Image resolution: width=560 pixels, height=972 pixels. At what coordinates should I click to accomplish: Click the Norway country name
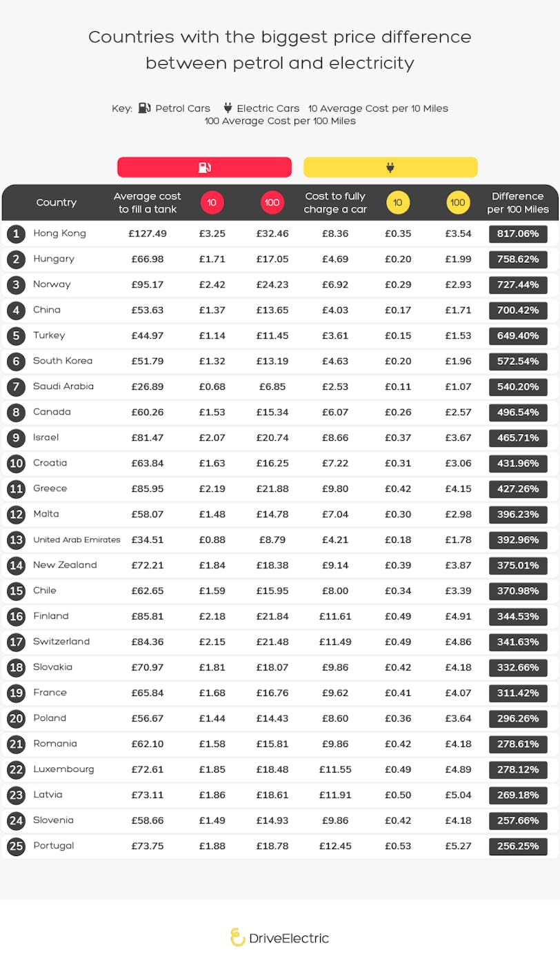[52, 284]
